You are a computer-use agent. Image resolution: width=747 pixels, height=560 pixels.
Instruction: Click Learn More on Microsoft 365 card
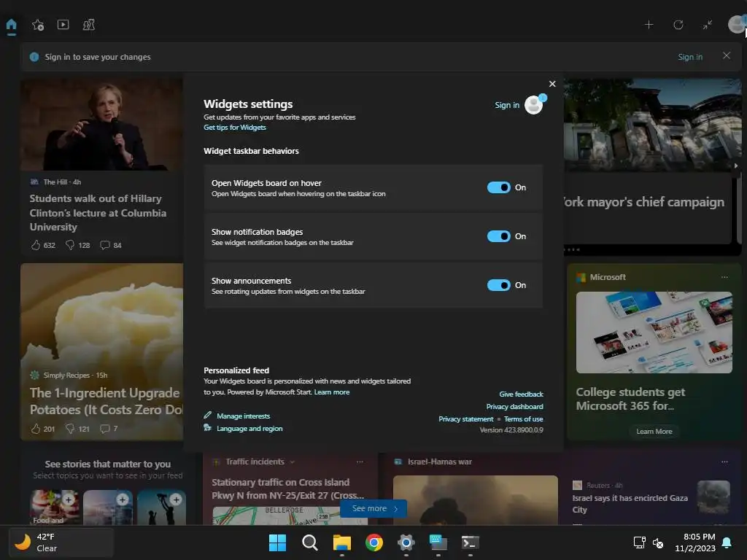pyautogui.click(x=654, y=432)
